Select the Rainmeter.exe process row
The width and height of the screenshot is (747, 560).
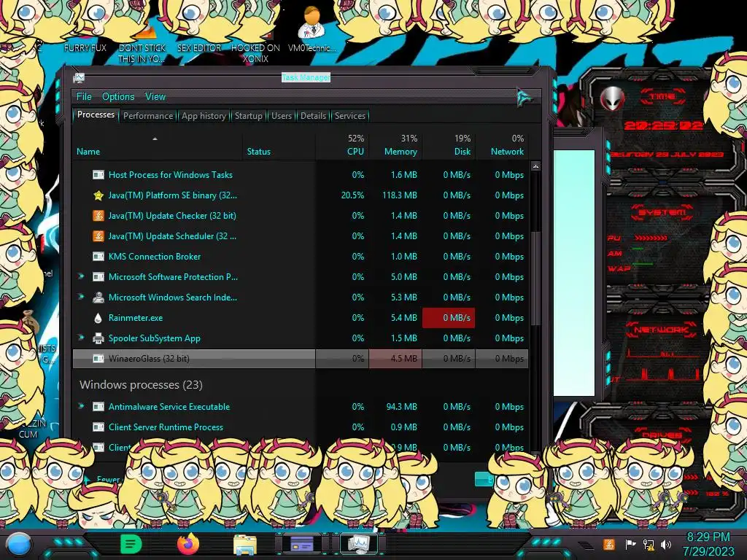300,318
